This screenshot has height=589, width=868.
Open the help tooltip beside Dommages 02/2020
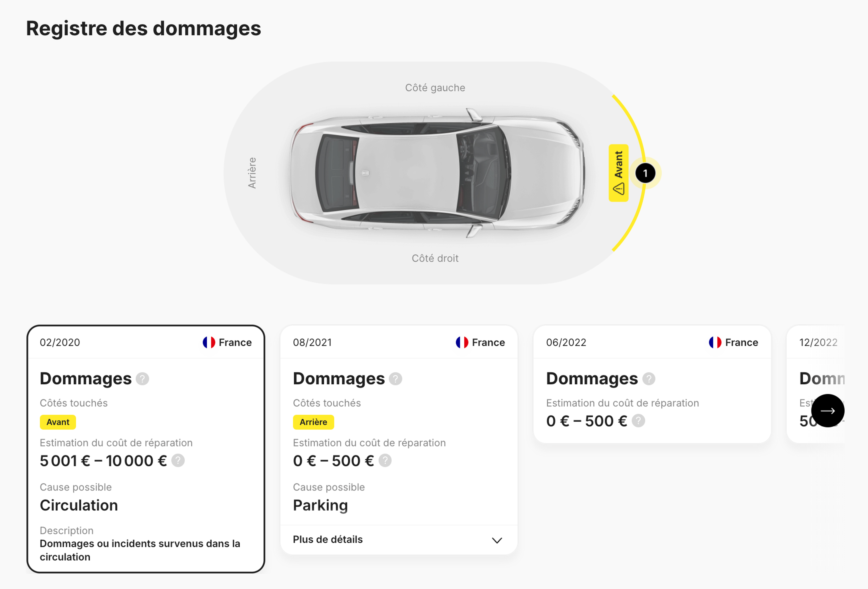pos(142,379)
